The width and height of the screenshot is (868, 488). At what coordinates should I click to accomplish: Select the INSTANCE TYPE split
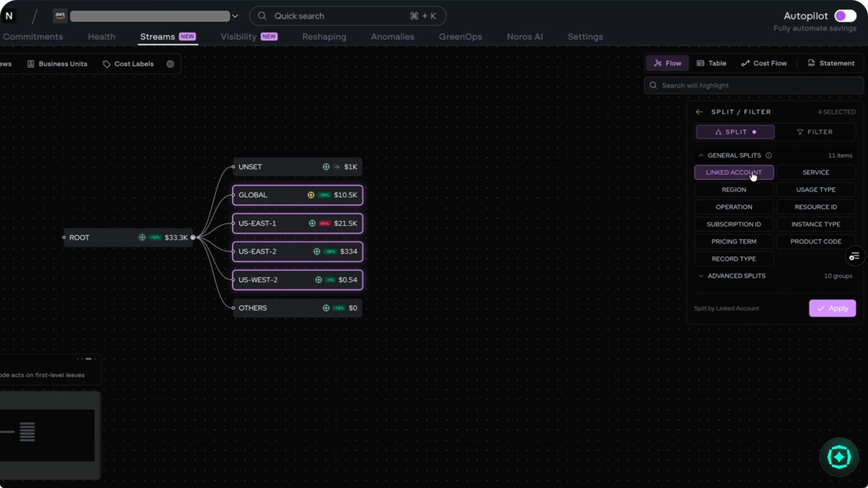[816, 224]
